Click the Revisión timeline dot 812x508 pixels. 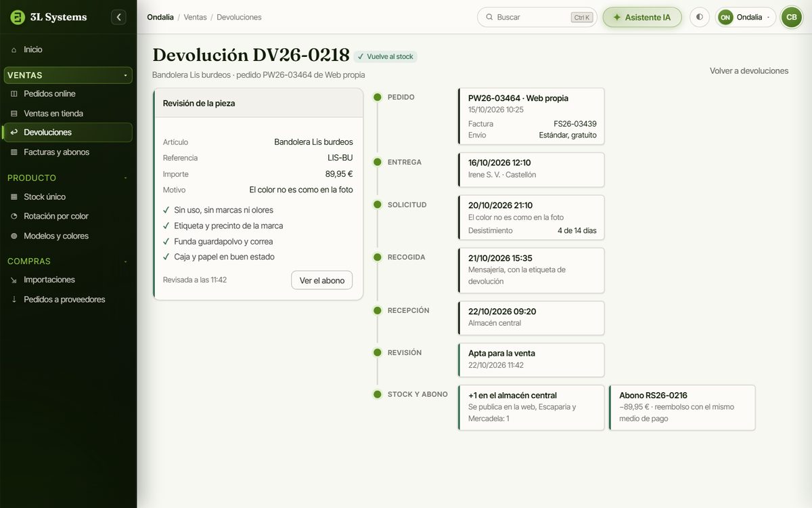pos(378,352)
